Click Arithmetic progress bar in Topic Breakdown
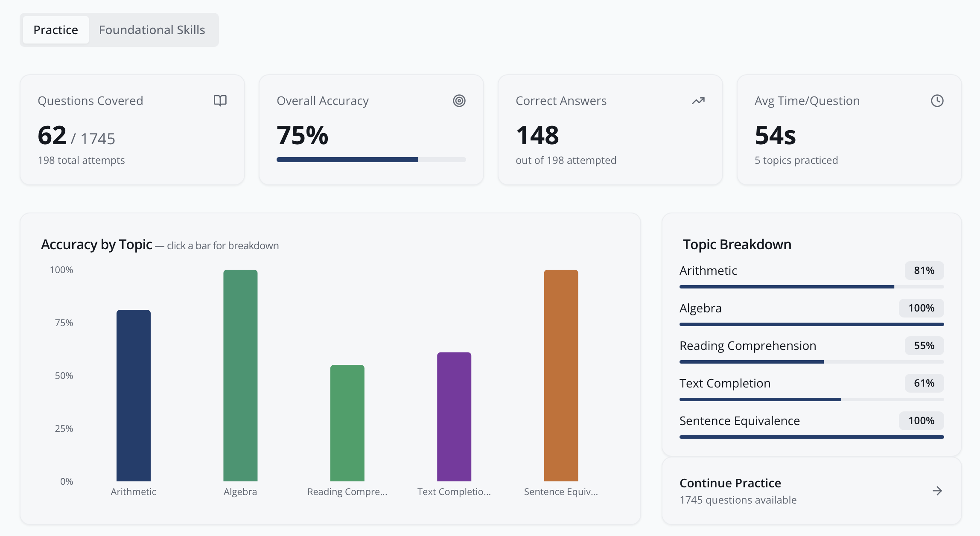 [x=811, y=287]
